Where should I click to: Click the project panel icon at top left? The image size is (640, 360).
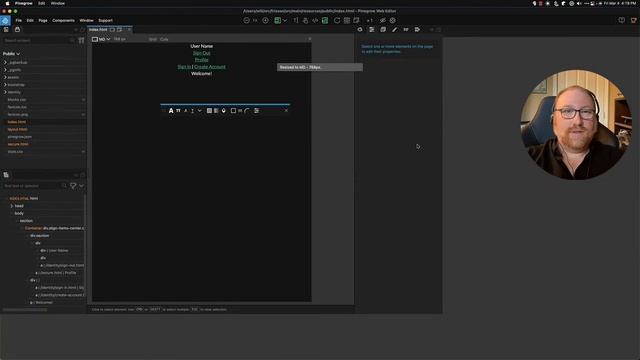pyautogui.click(x=6, y=29)
